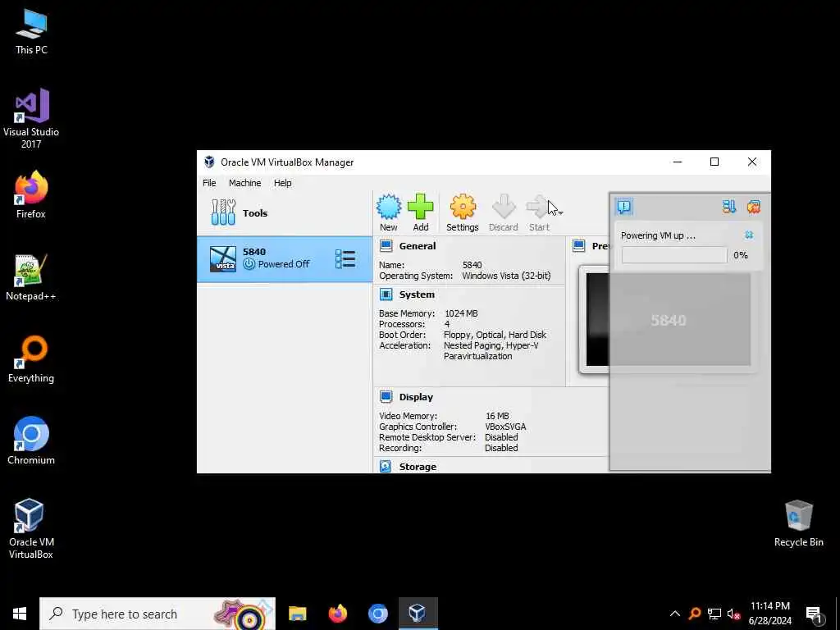Click the This PC desktop icon

[31, 32]
